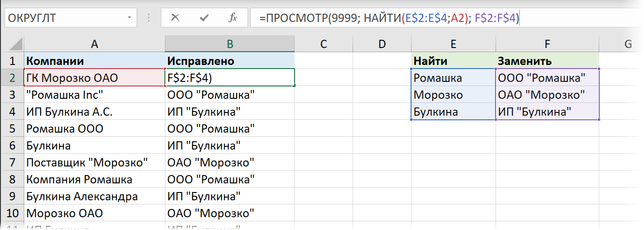Click the Исправлено header cell
The width and height of the screenshot is (644, 230).
click(x=230, y=61)
